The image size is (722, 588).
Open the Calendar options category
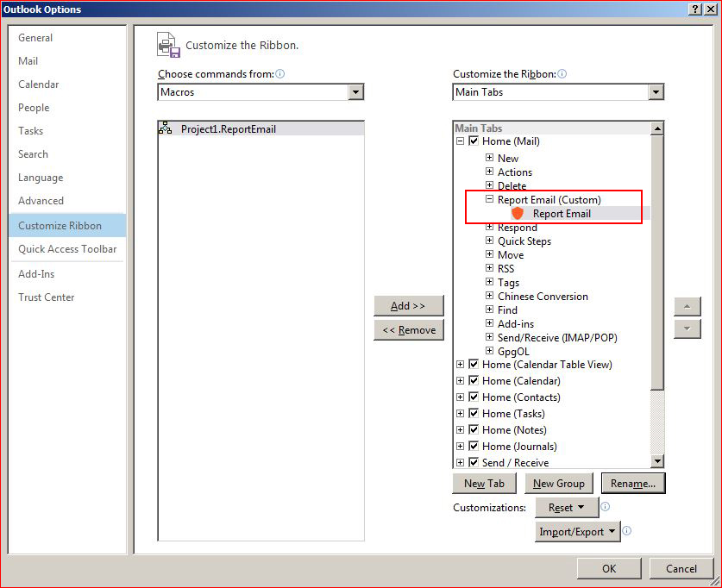[67, 84]
